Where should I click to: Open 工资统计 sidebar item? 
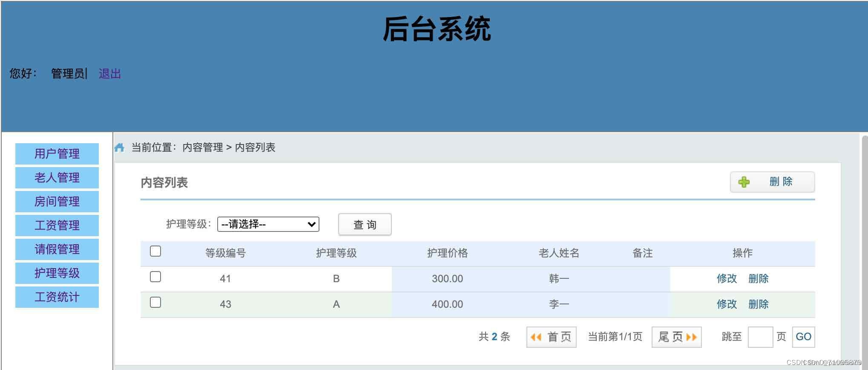57,297
